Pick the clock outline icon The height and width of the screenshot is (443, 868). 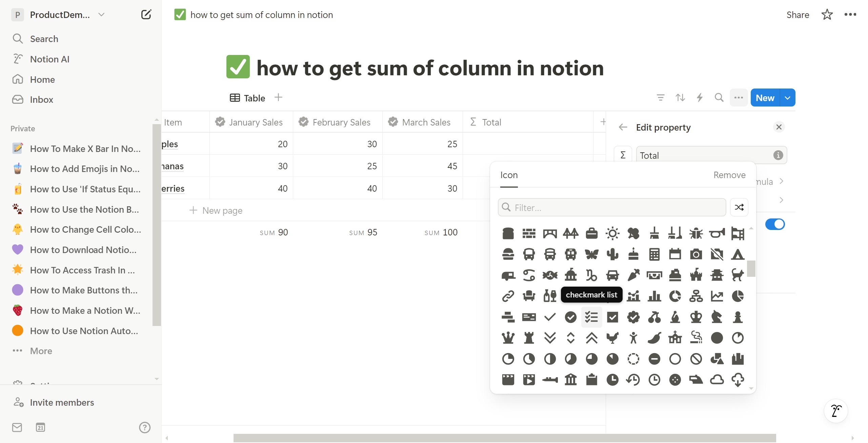click(x=654, y=380)
